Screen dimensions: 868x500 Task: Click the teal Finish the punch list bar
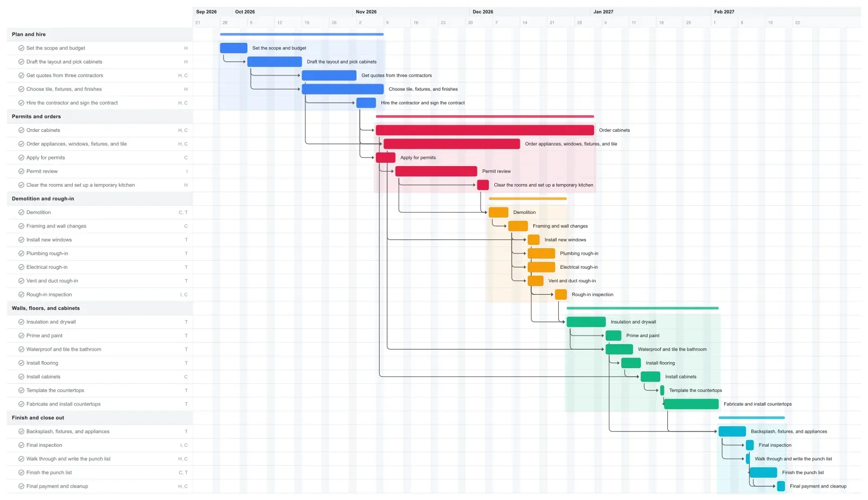coord(763,472)
